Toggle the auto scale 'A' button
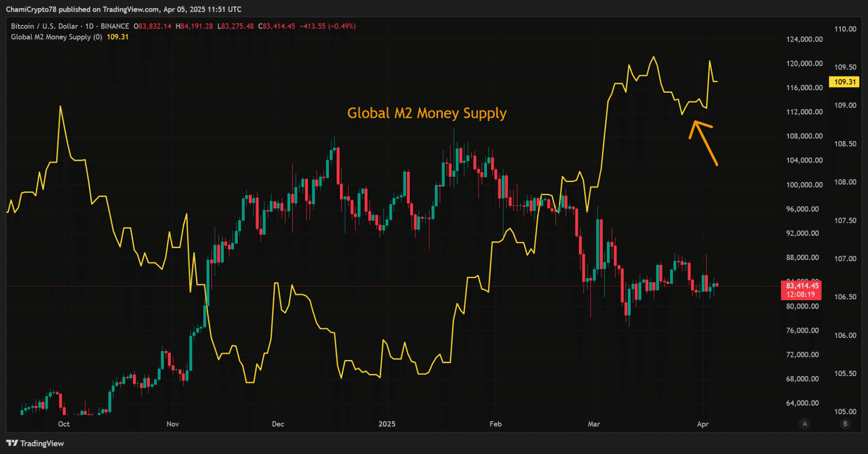This screenshot has height=454, width=868. (805, 424)
